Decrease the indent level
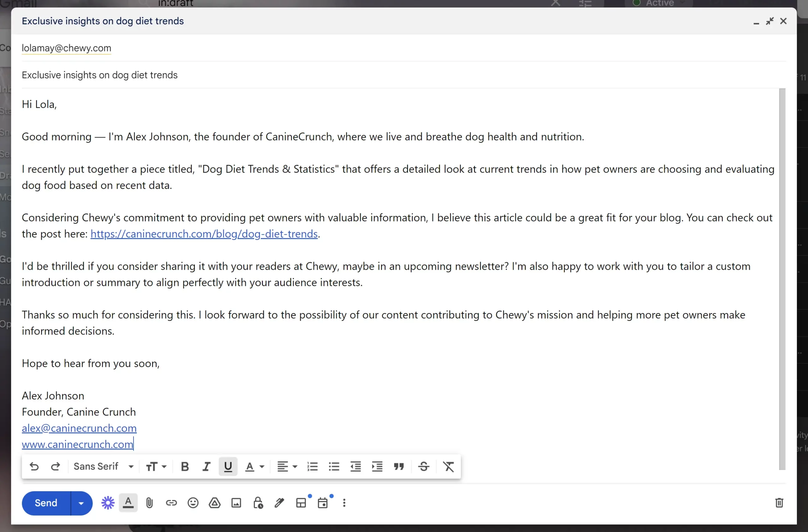Viewport: 808px width, 532px height. [x=355, y=466]
